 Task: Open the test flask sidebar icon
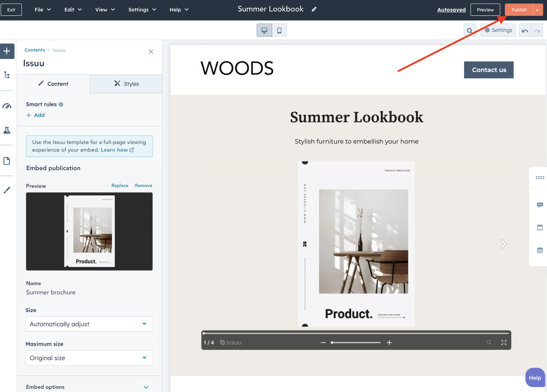7,130
